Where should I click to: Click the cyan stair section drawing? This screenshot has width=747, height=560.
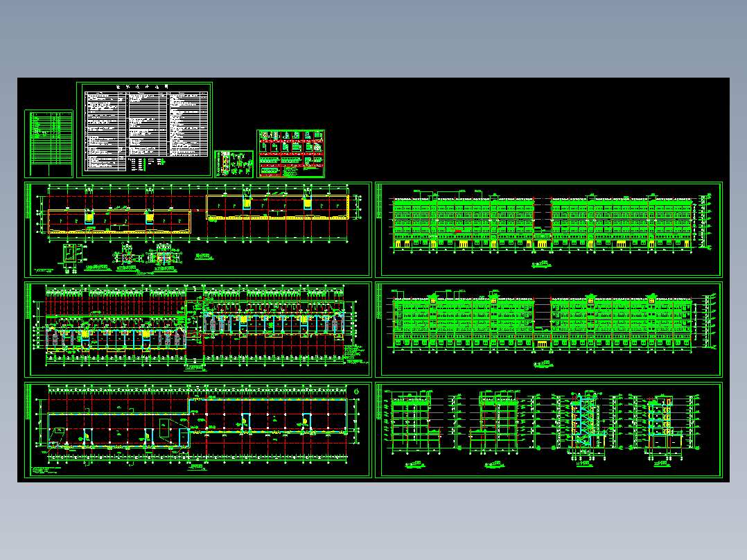[588, 425]
